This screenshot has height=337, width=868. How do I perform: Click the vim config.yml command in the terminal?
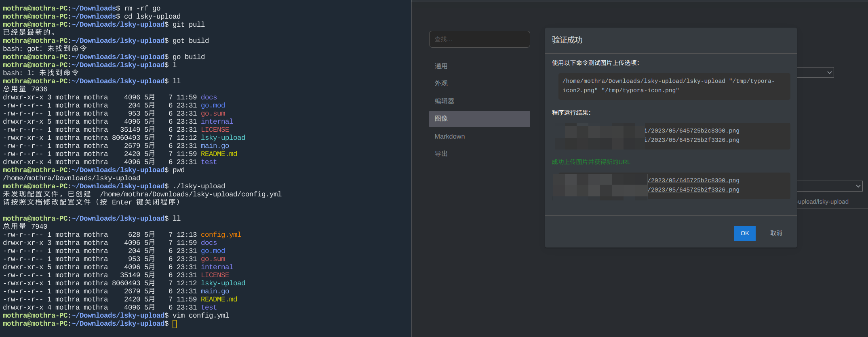pyautogui.click(x=200, y=315)
